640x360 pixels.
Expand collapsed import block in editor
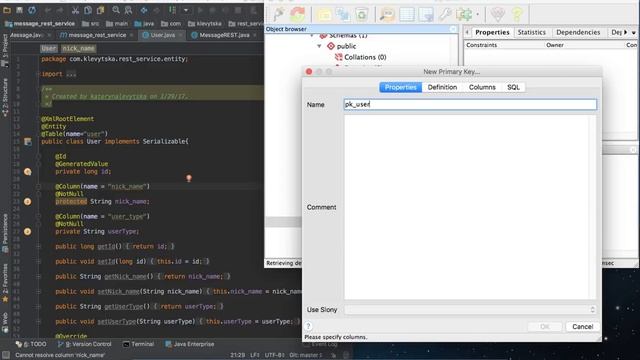point(71,74)
